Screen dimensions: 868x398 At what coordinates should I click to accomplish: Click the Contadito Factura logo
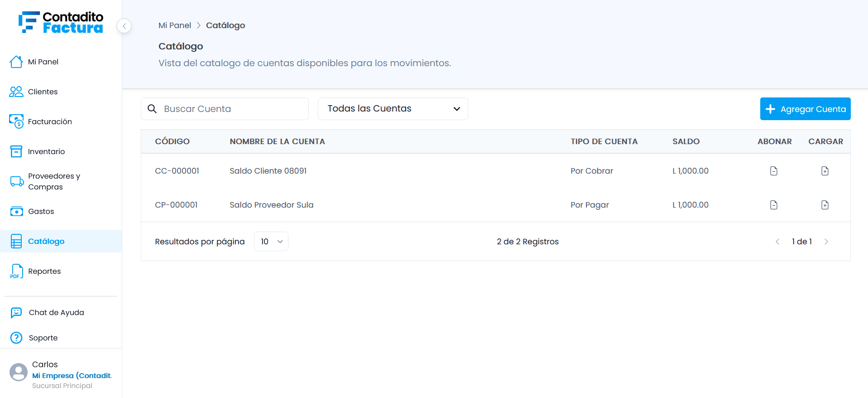tap(61, 23)
